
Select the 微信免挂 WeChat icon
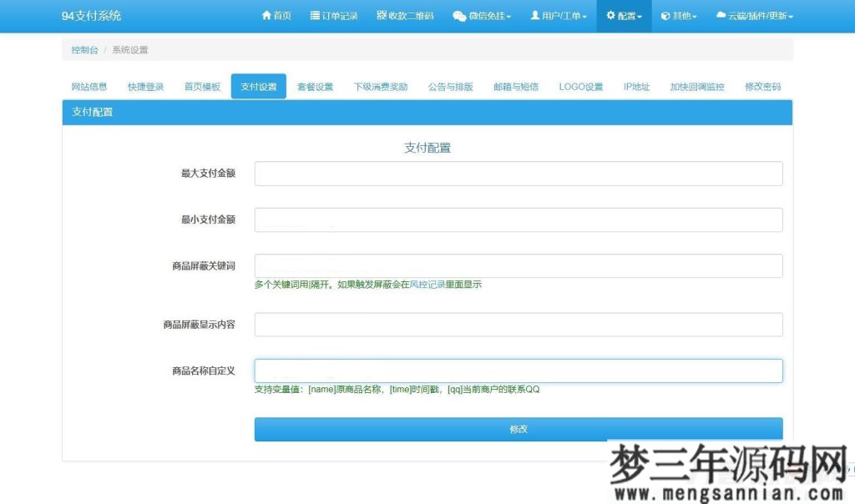click(458, 15)
